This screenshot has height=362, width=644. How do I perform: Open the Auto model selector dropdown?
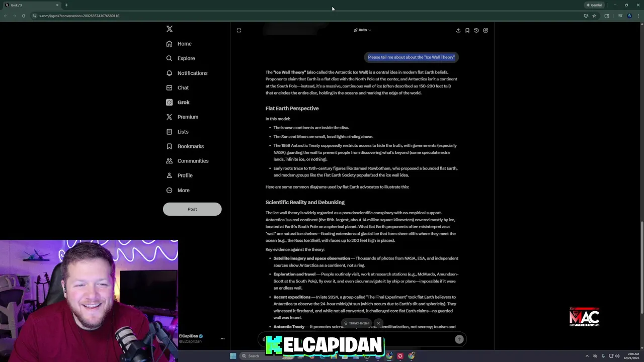coord(362,30)
